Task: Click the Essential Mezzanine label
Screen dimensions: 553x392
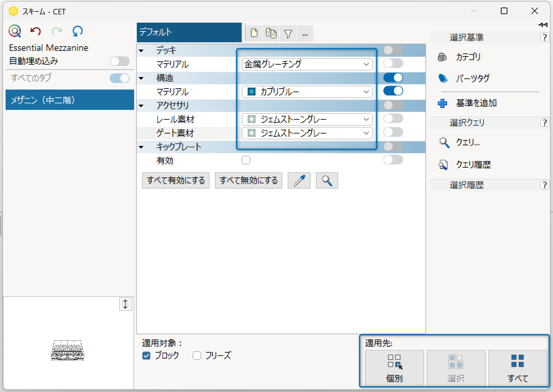Action: pos(49,48)
